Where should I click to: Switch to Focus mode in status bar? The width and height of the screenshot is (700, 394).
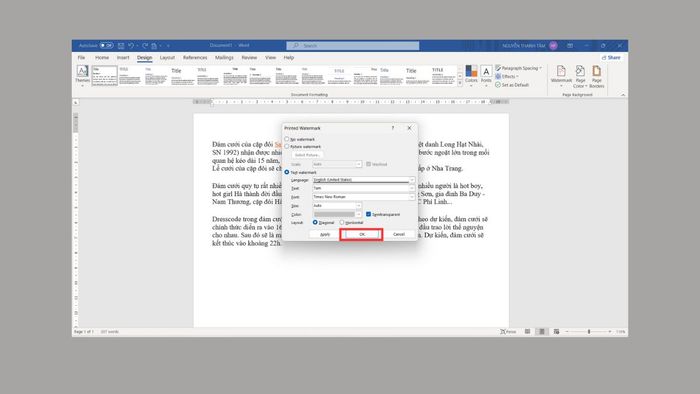(508, 332)
